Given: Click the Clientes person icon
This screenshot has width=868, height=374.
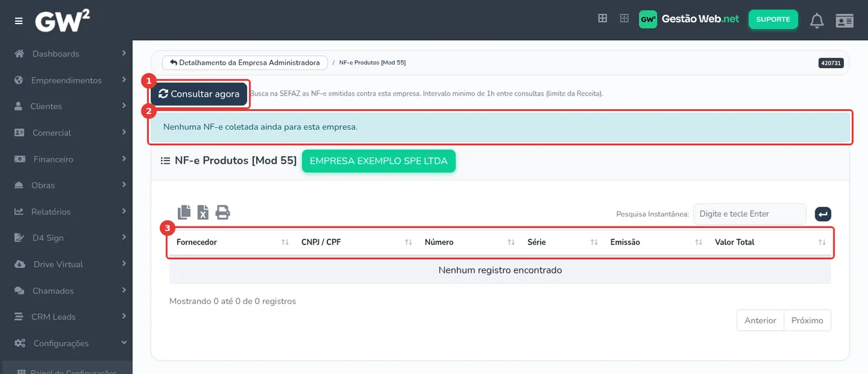Looking at the screenshot, I should tap(19, 106).
